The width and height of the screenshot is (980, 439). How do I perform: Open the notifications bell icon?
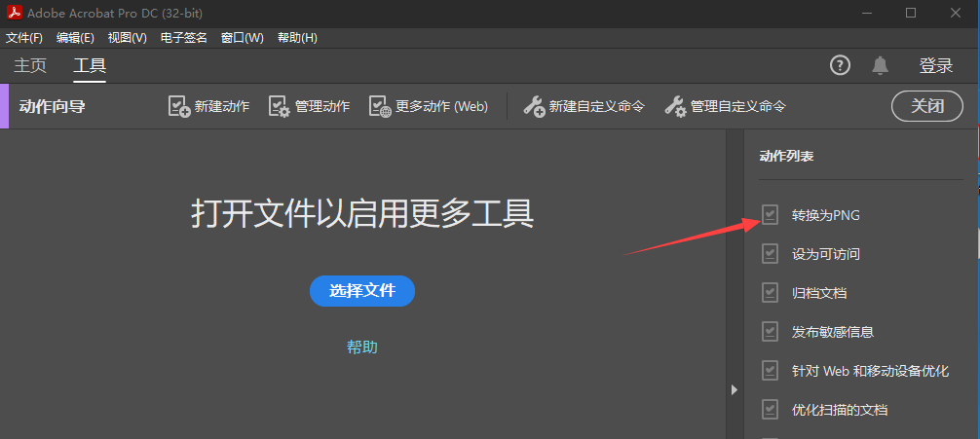coord(881,65)
